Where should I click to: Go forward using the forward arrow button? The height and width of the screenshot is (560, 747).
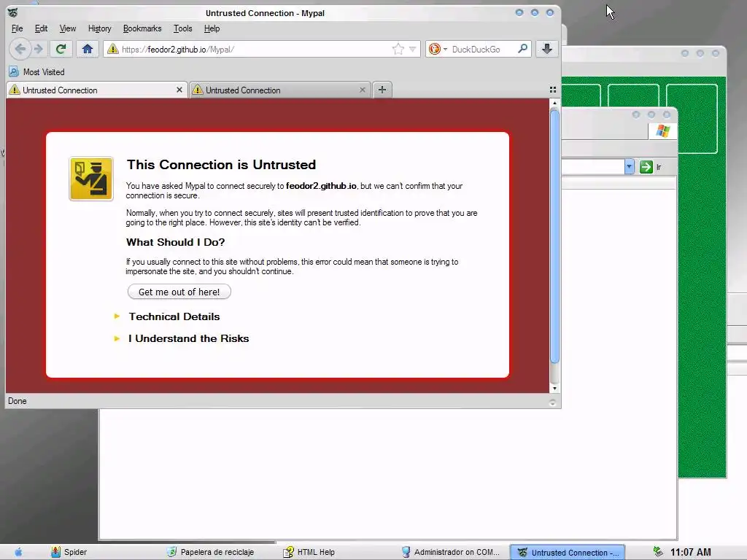coord(39,49)
